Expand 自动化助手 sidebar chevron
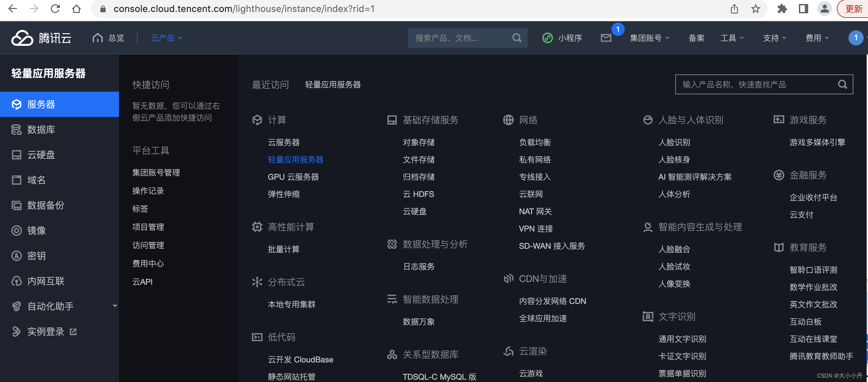 pos(115,306)
